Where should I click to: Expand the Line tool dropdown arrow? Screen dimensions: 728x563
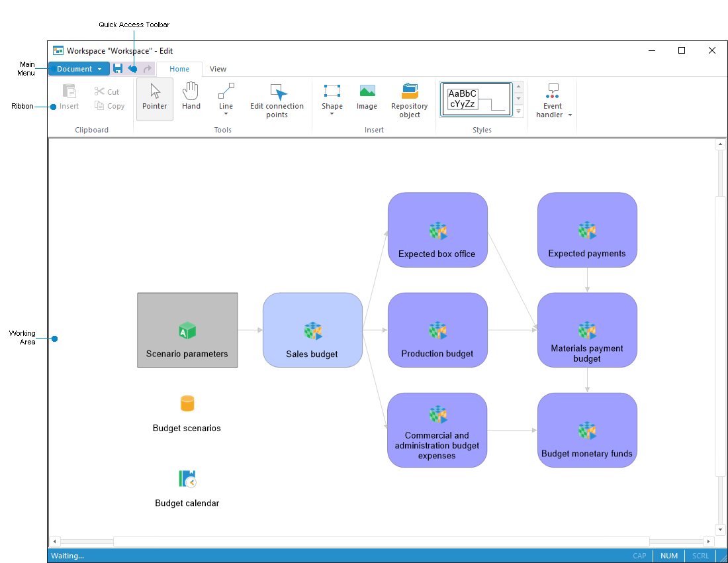click(x=226, y=114)
